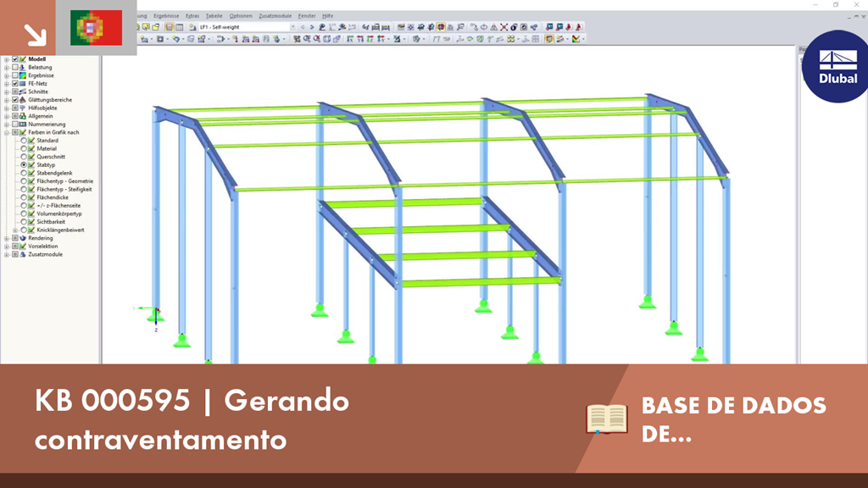868x488 pixels.
Task: Click the Flächentyp - Geometrie tree label
Action: pyautogui.click(x=64, y=181)
